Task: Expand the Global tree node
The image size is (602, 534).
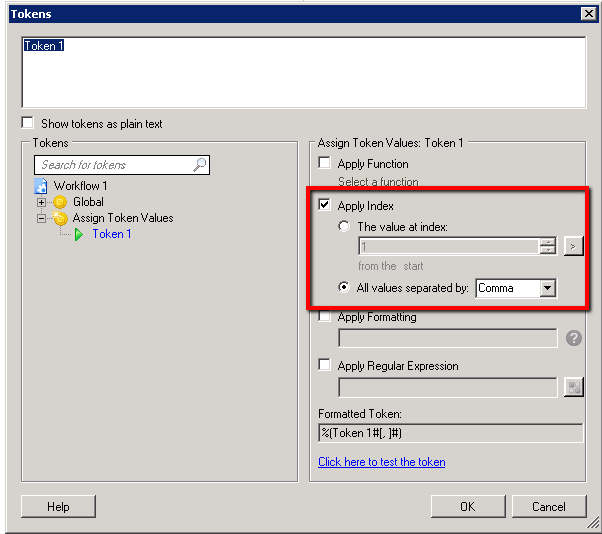Action: pos(41,202)
